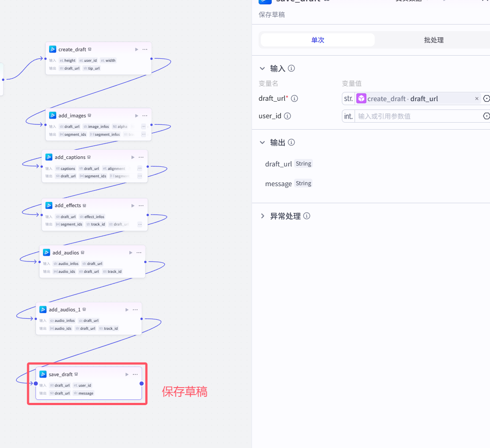This screenshot has height=448, width=490.
Task: Switch to the 单次 tab
Action: tap(317, 40)
